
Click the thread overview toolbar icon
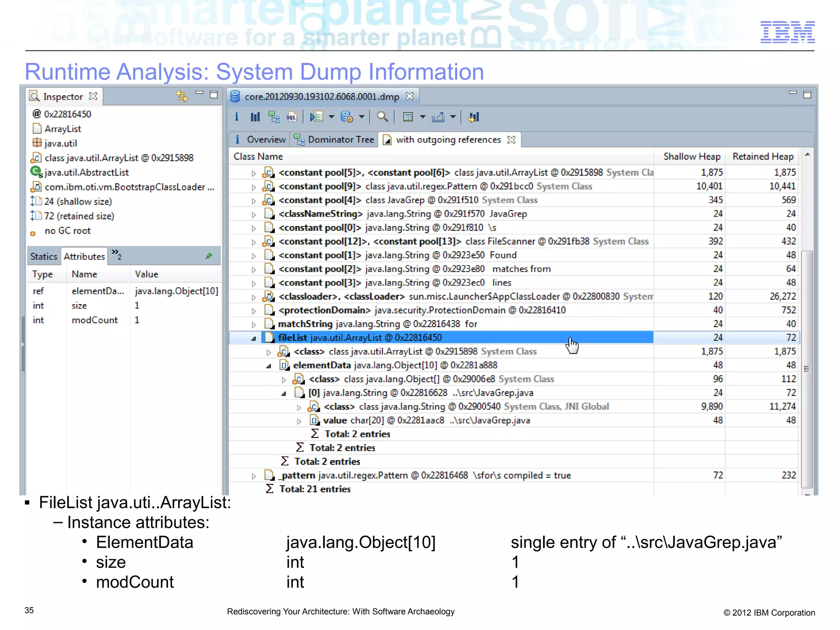point(316,117)
